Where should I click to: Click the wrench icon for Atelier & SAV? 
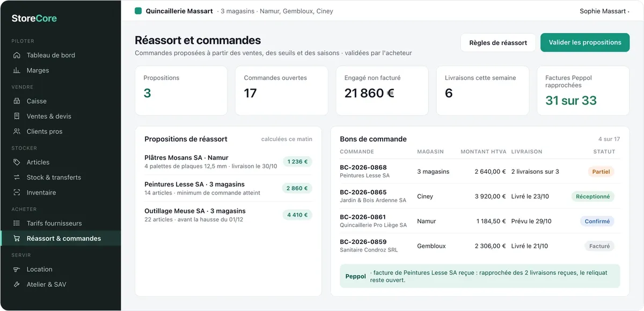17,285
